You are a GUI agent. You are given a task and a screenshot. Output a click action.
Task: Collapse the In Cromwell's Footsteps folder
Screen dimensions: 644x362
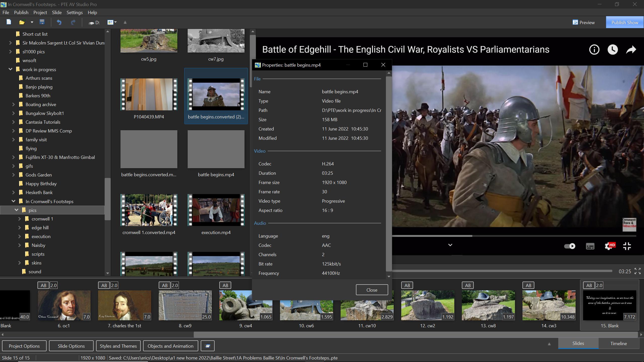coord(14,201)
